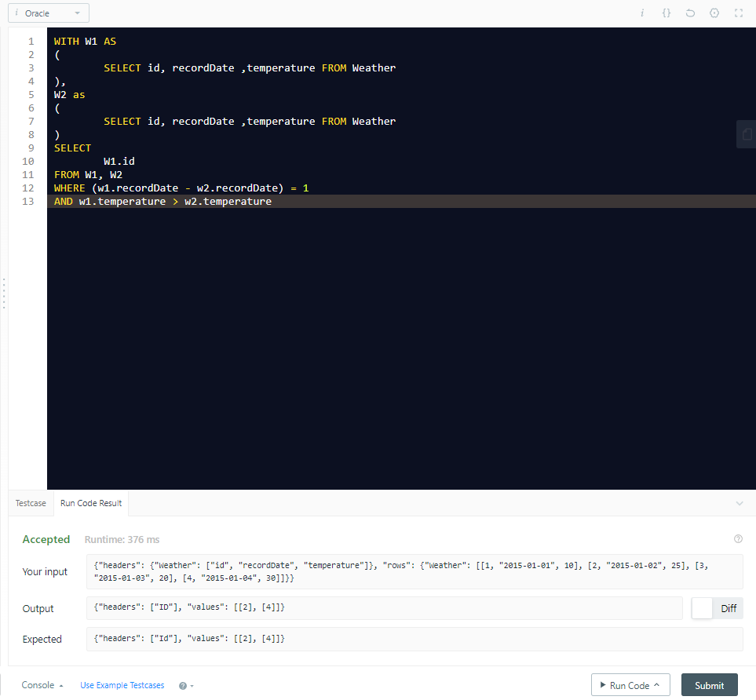Expand the Console panel chevron
This screenshot has width=756, height=700.
[61, 685]
